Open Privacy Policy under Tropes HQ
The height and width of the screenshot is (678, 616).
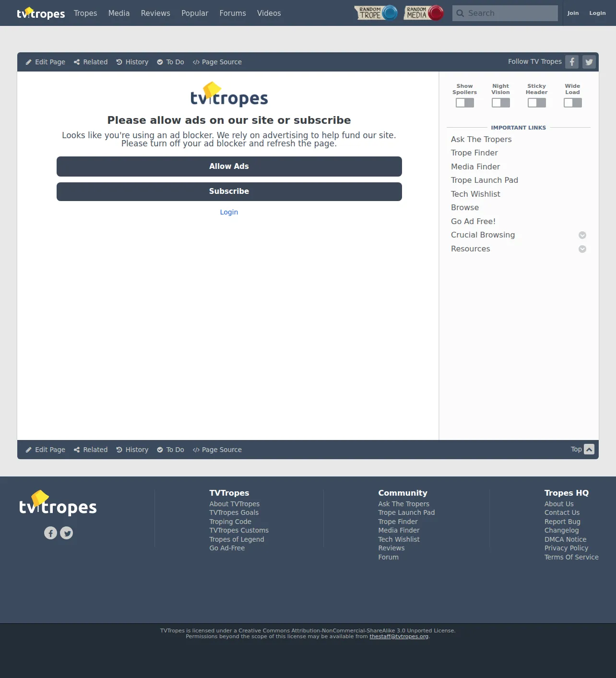pyautogui.click(x=566, y=548)
